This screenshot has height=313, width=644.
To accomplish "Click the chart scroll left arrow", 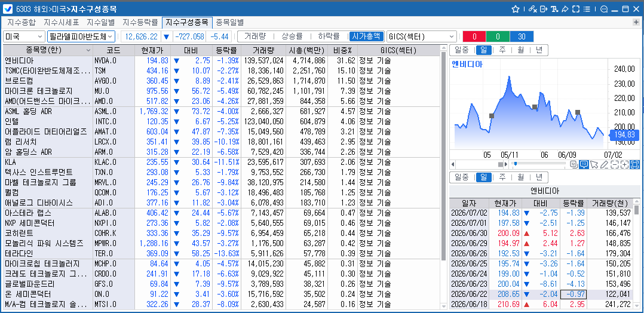I will pyautogui.click(x=453, y=164).
